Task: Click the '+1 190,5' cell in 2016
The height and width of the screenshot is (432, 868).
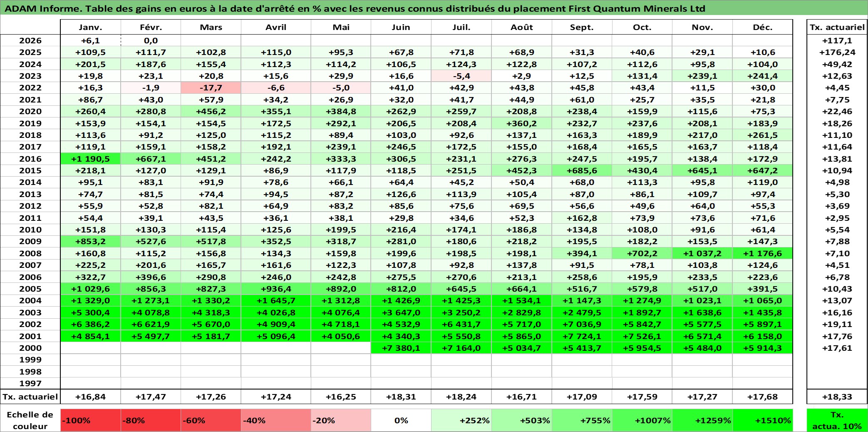Action: pos(91,159)
